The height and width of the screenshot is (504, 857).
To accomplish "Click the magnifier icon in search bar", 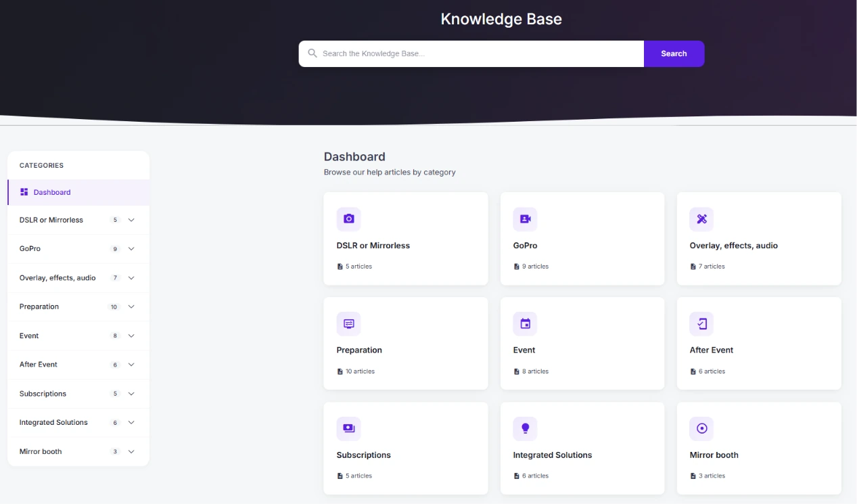I will pos(312,53).
